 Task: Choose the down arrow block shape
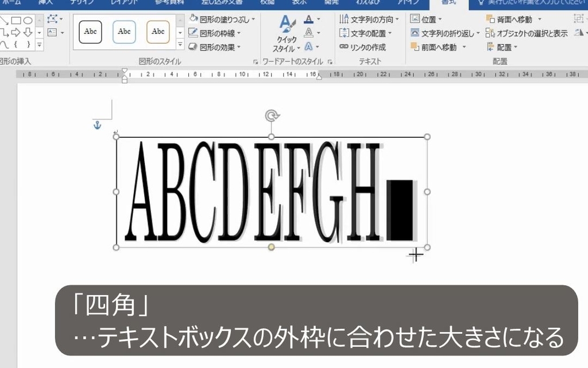coord(28,33)
